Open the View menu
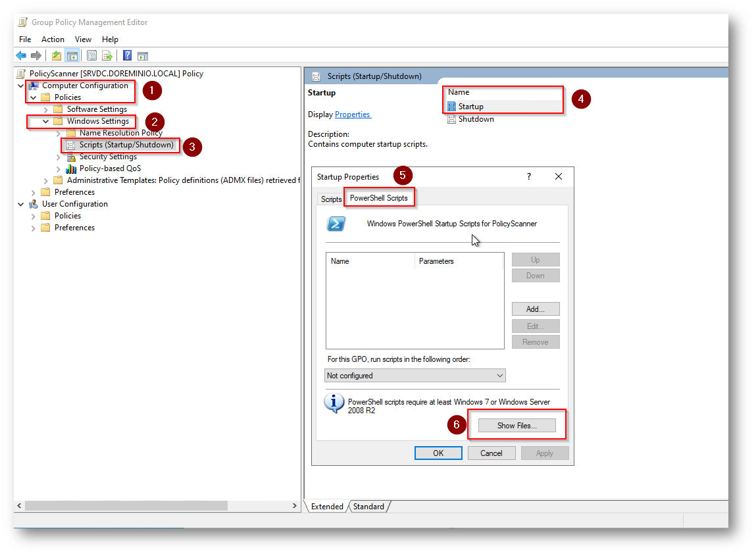 point(83,39)
